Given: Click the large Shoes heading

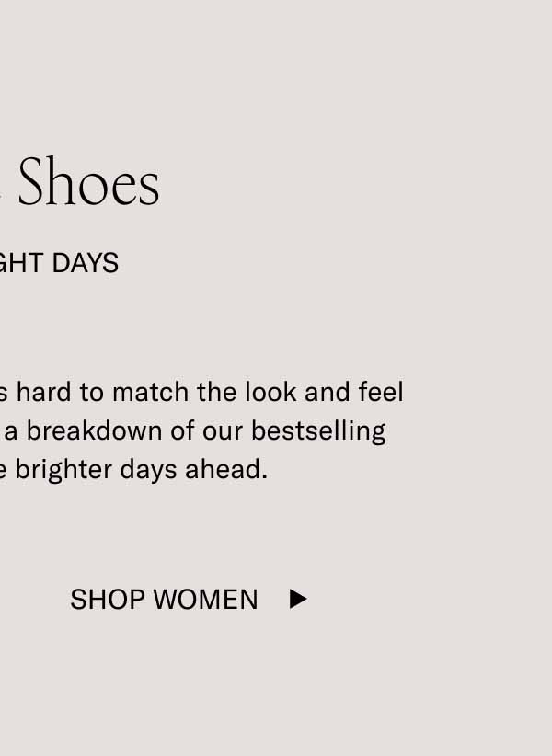Looking at the screenshot, I should click(x=89, y=183).
